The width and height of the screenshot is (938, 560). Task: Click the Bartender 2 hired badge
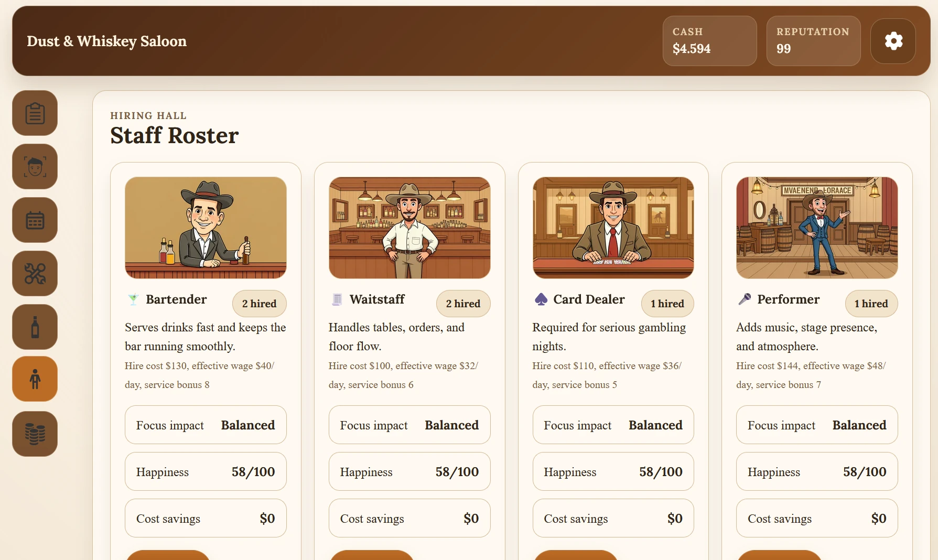(x=259, y=304)
